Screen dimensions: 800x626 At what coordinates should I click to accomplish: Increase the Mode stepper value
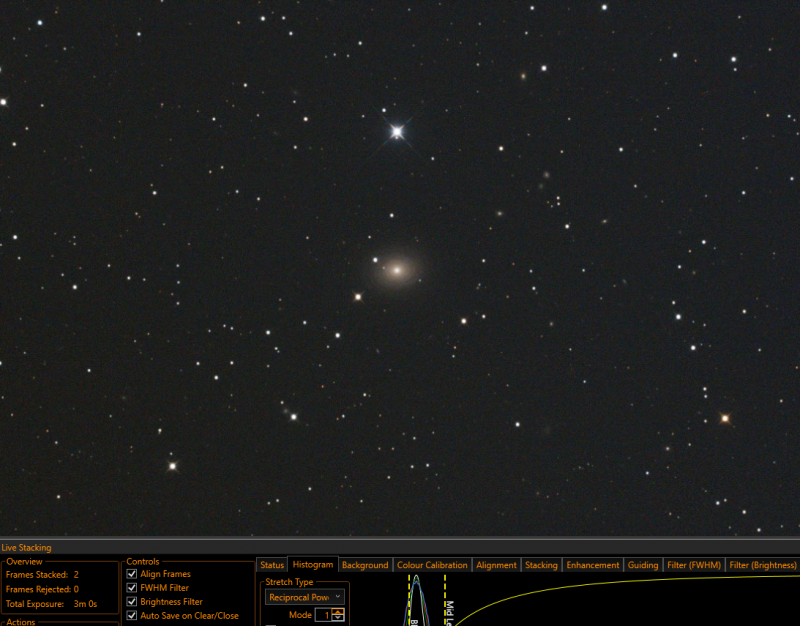point(338,612)
